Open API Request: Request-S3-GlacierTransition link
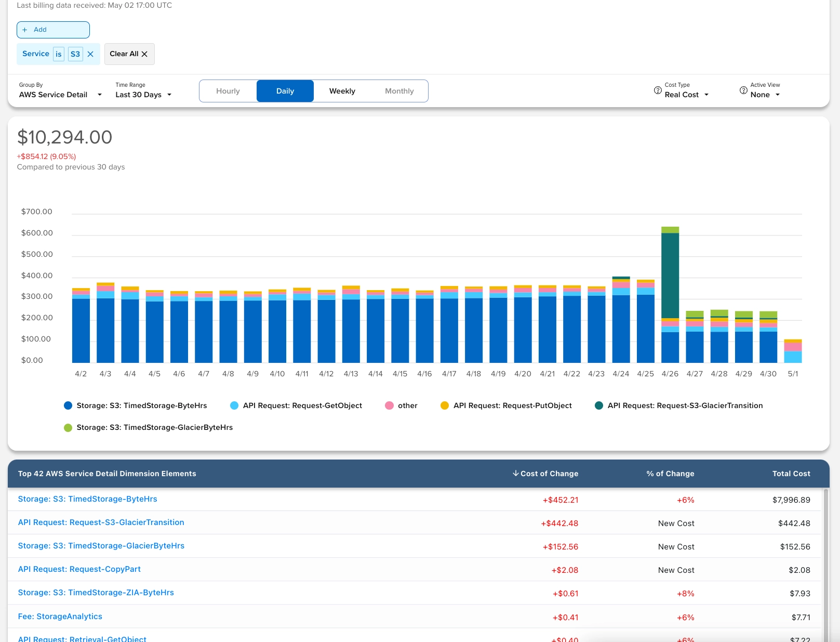The width and height of the screenshot is (840, 642). (101, 522)
